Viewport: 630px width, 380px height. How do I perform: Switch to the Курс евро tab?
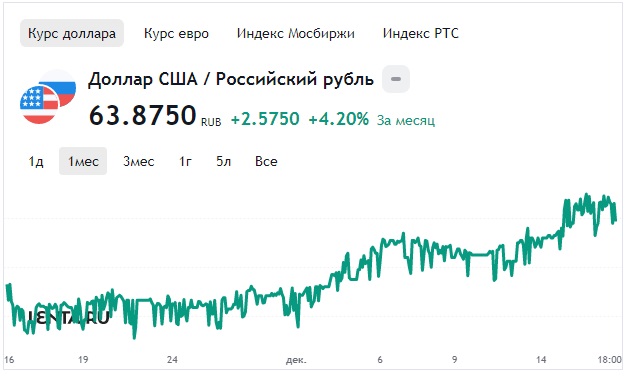[176, 33]
